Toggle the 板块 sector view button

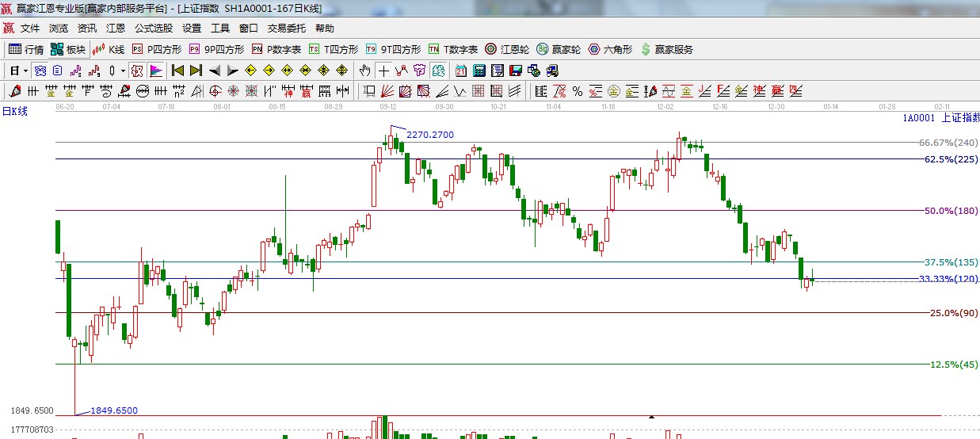68,49
